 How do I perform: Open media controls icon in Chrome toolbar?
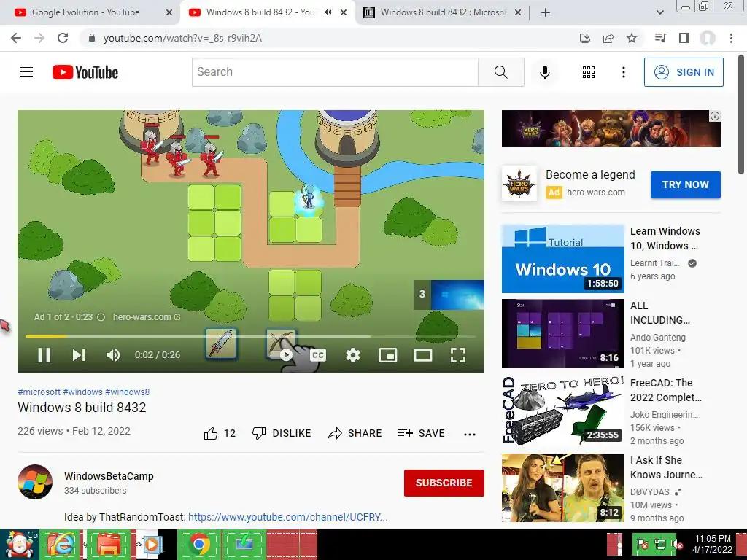click(660, 38)
